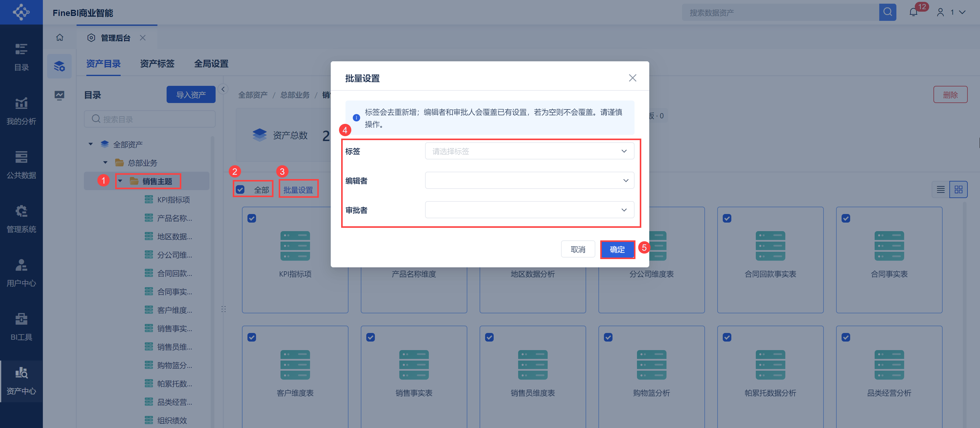Click the 搜索数据资产 search field

780,13
